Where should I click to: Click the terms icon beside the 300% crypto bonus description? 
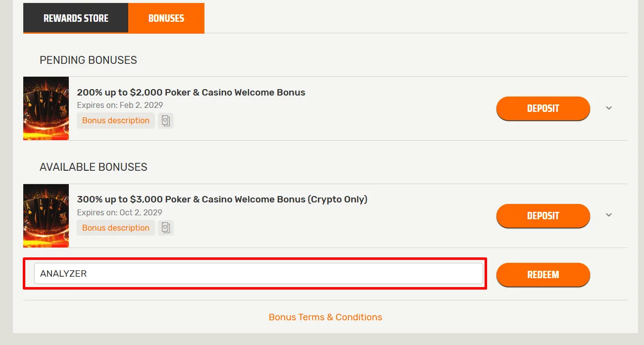click(166, 228)
